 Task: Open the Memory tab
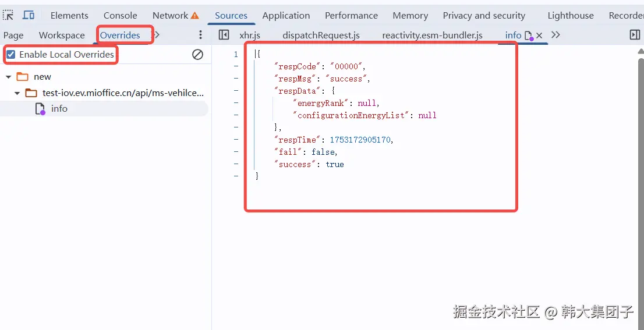[x=411, y=15]
